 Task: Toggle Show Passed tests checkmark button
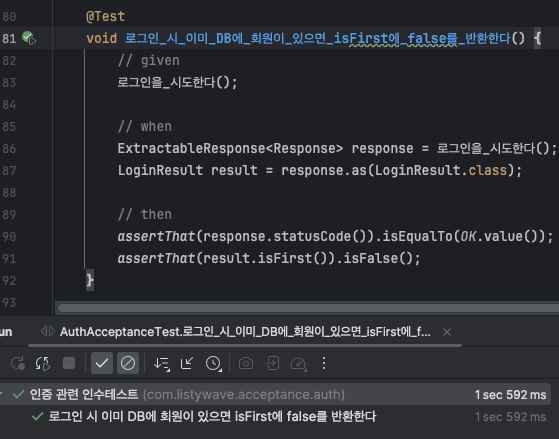point(102,363)
